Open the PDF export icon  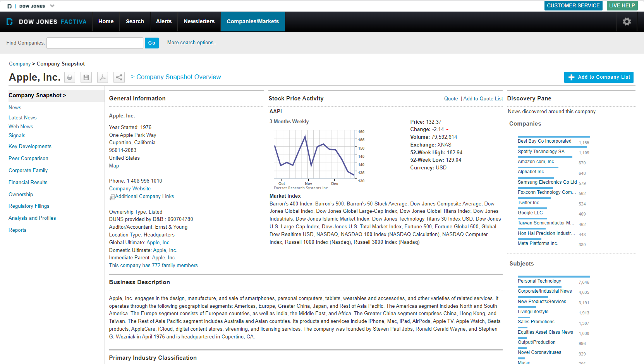tap(103, 78)
